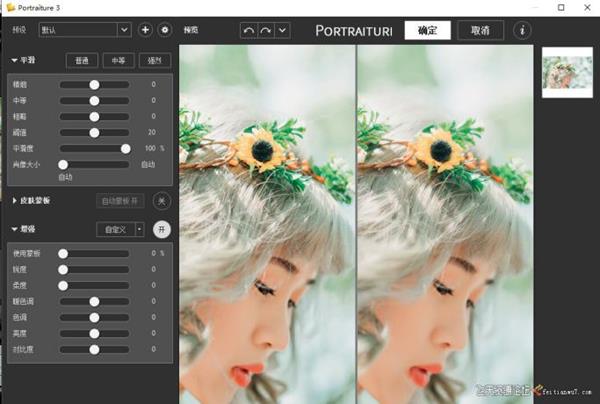
Task: Select the image thumbnail in right panel
Action: (567, 72)
